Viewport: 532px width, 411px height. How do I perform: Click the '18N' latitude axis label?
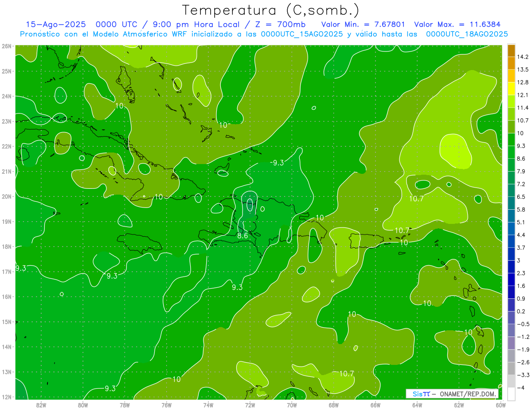coord(7,247)
